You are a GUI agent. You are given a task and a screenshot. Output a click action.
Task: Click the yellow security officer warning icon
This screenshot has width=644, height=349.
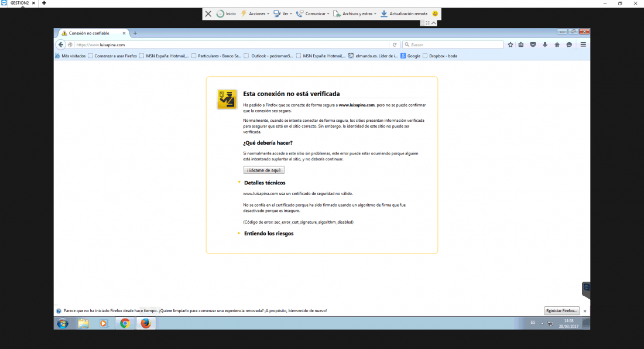pos(227,100)
